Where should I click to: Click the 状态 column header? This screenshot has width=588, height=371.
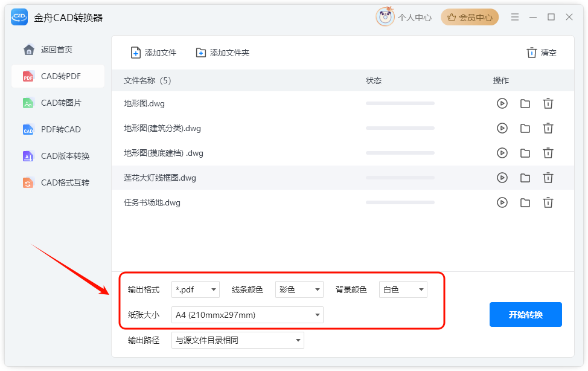[374, 80]
